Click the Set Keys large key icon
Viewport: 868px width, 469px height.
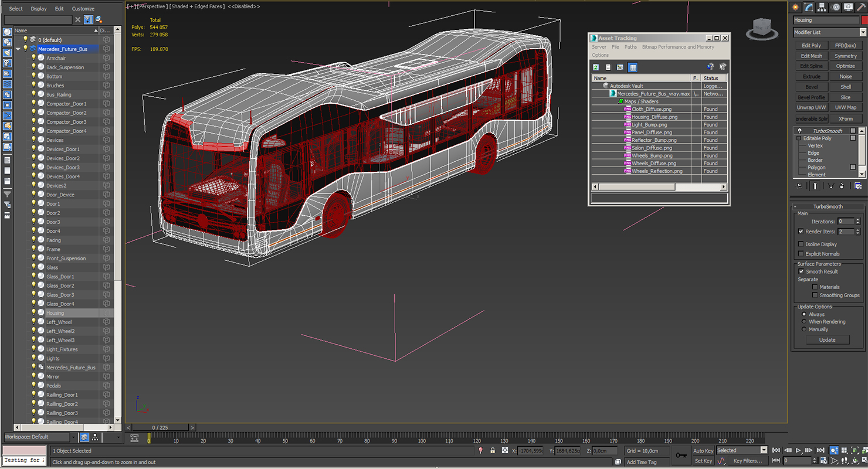click(x=680, y=455)
